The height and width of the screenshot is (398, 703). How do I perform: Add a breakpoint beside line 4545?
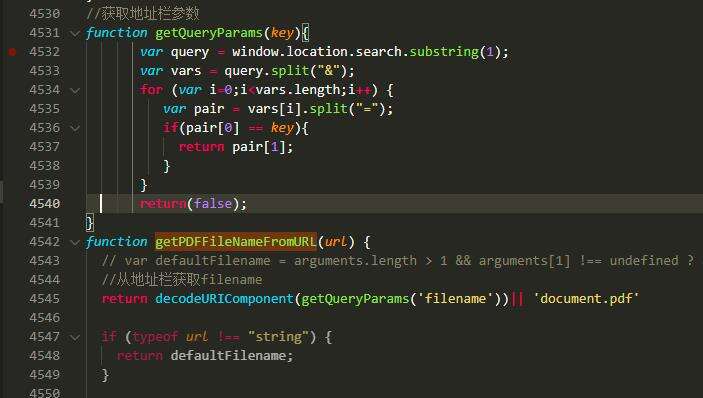point(13,298)
